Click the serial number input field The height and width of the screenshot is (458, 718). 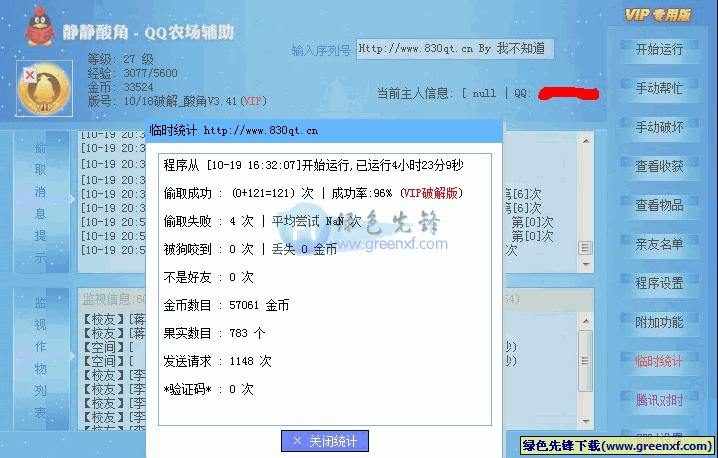tap(455, 49)
